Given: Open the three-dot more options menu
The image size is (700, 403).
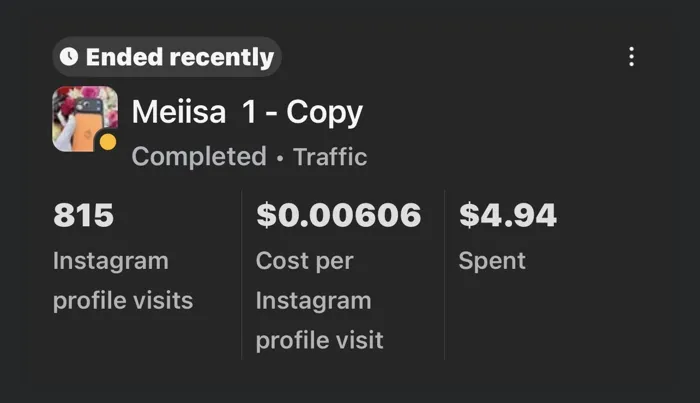Looking at the screenshot, I should [x=631, y=57].
